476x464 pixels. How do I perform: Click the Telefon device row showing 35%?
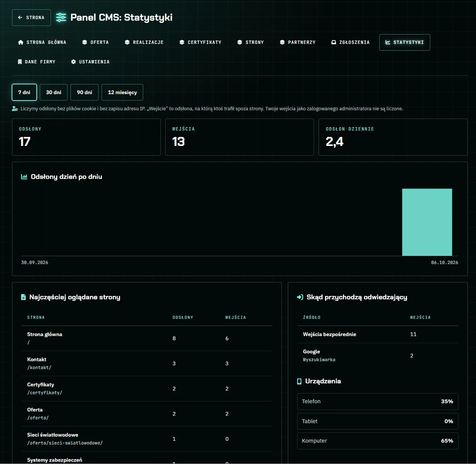tap(378, 401)
